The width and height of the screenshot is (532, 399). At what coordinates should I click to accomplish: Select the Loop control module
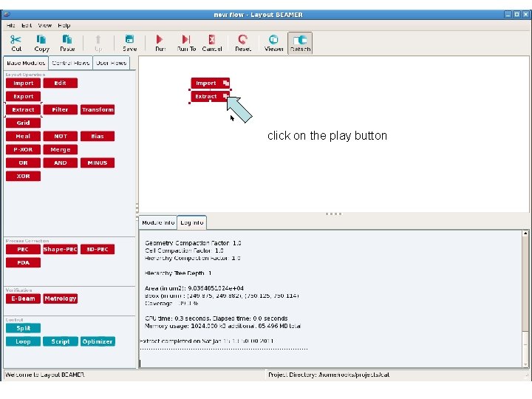[x=23, y=341]
